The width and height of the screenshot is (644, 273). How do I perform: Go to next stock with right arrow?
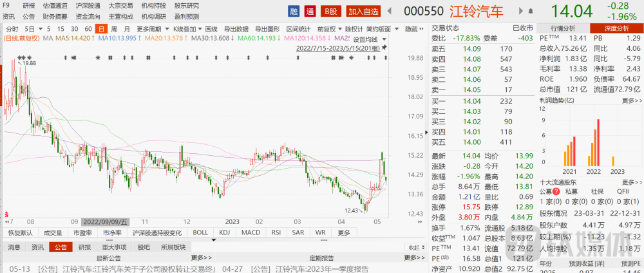click(x=521, y=11)
